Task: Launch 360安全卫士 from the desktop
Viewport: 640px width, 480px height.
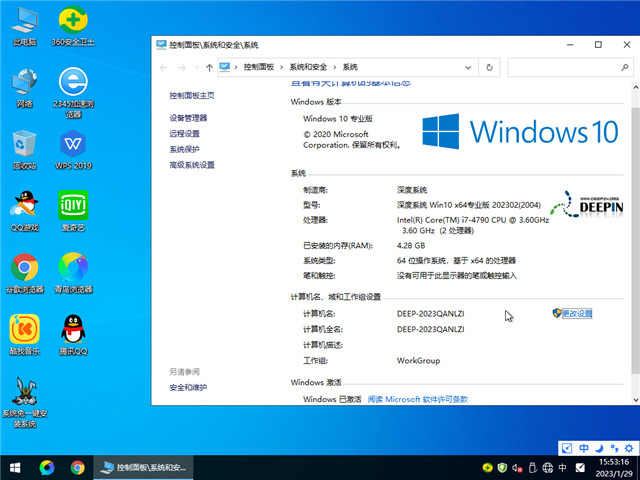Action: pyautogui.click(x=73, y=25)
